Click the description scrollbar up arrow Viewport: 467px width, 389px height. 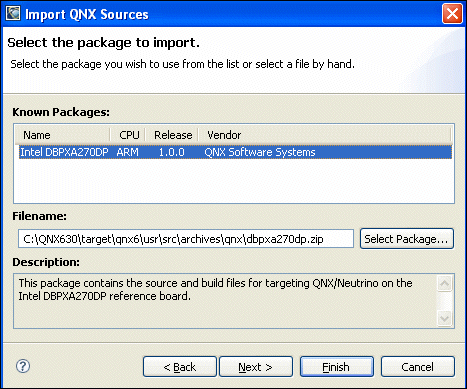click(x=444, y=284)
